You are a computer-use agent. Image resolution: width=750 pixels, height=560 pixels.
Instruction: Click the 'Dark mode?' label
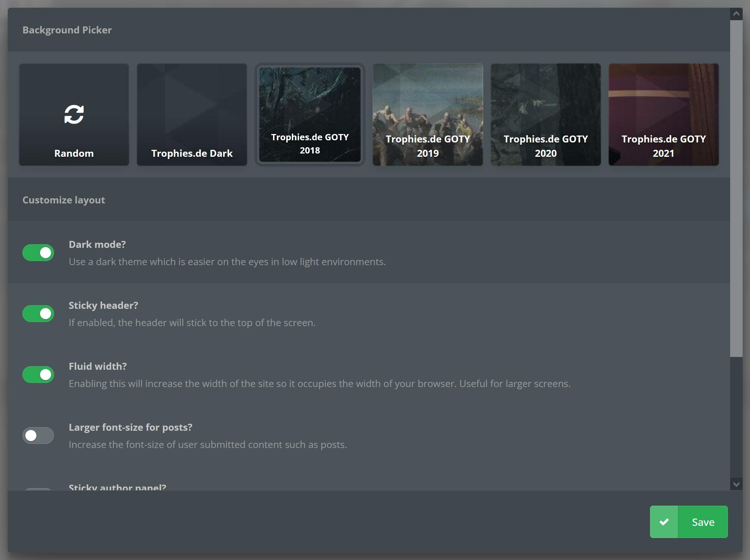click(97, 245)
